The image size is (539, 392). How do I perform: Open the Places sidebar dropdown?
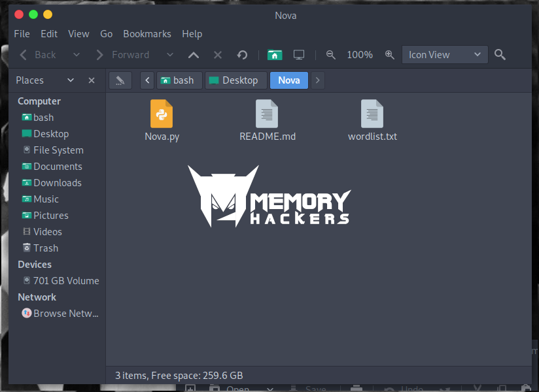tap(71, 80)
